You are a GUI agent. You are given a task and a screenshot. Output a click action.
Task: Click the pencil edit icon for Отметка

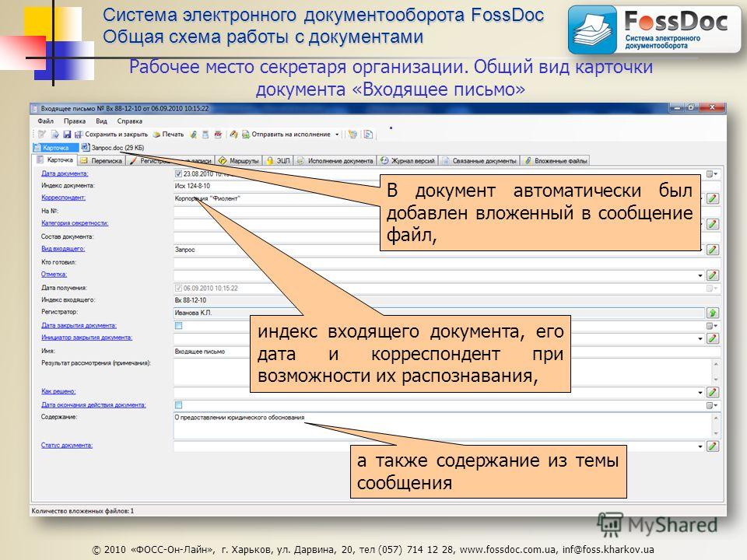[712, 275]
